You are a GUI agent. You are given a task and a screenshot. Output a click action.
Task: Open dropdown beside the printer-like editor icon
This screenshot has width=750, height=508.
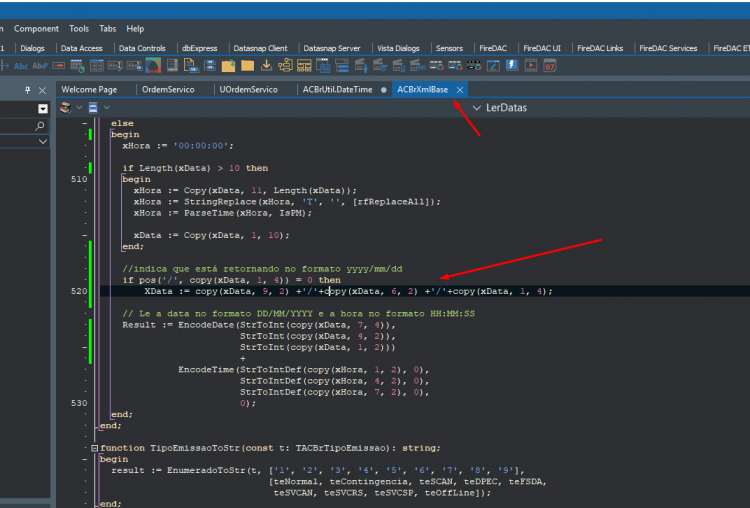click(x=79, y=108)
